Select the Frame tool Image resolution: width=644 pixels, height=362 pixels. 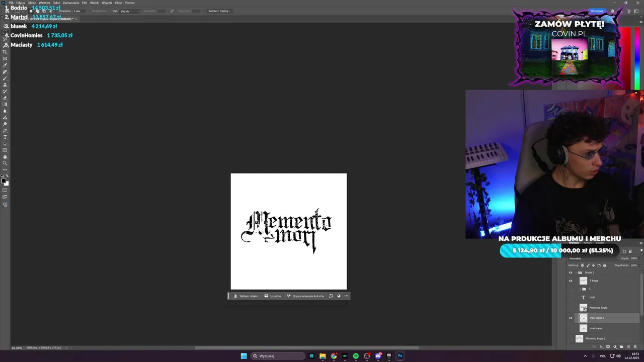click(x=5, y=58)
